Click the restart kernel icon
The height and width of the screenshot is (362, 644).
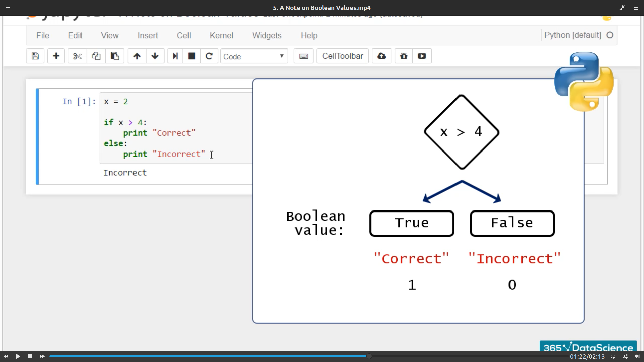[209, 56]
